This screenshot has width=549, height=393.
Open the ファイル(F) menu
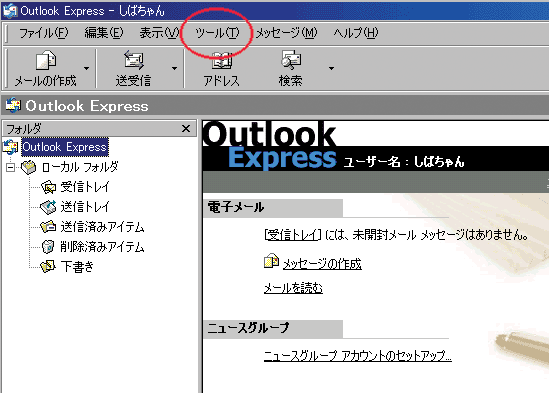click(43, 33)
